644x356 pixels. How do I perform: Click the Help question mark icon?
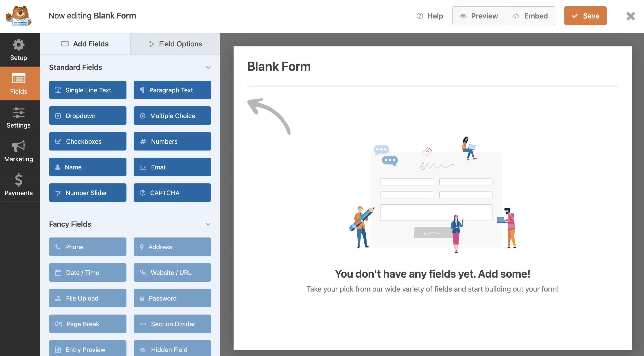[420, 16]
